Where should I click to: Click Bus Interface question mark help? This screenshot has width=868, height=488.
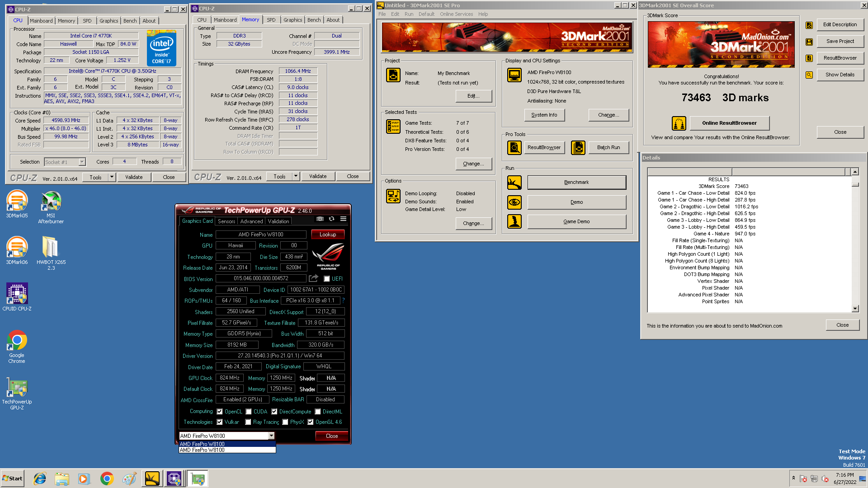click(x=343, y=300)
